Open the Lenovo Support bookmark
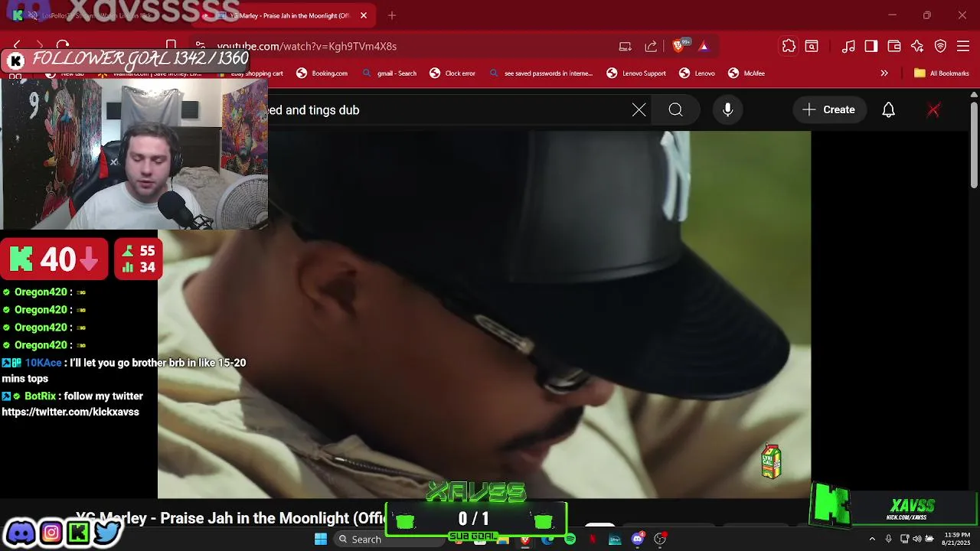The width and height of the screenshot is (980, 551). 636,73
